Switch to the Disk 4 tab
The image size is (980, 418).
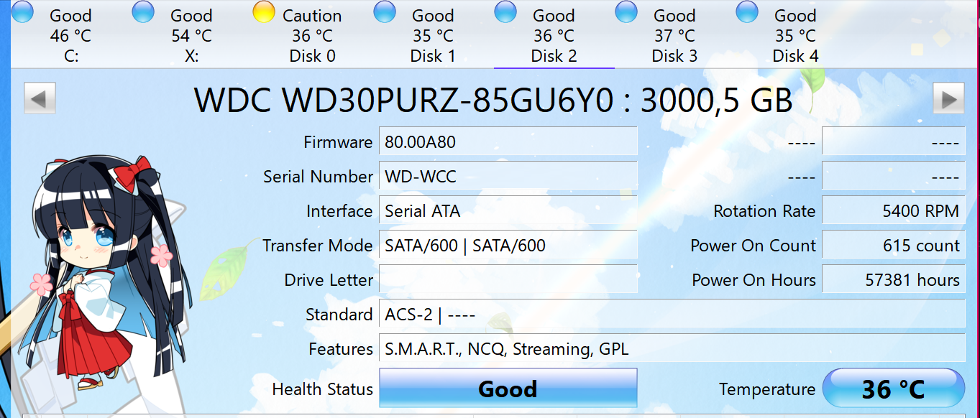coord(796,34)
